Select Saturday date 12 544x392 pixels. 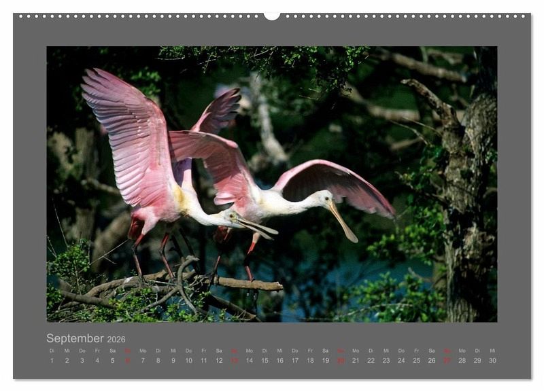click(219, 360)
